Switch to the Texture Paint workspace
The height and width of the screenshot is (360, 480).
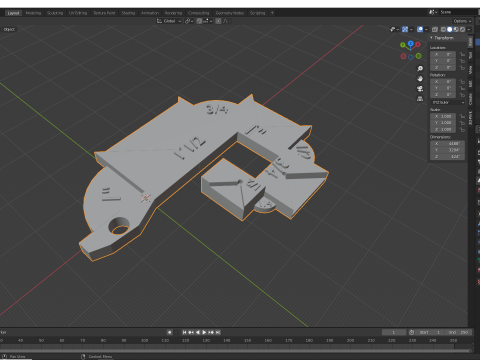pyautogui.click(x=104, y=13)
